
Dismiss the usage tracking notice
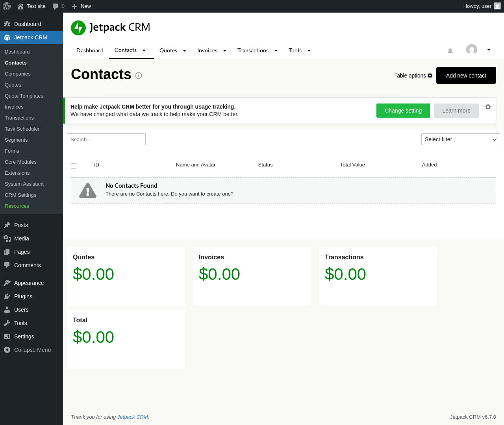pos(488,107)
